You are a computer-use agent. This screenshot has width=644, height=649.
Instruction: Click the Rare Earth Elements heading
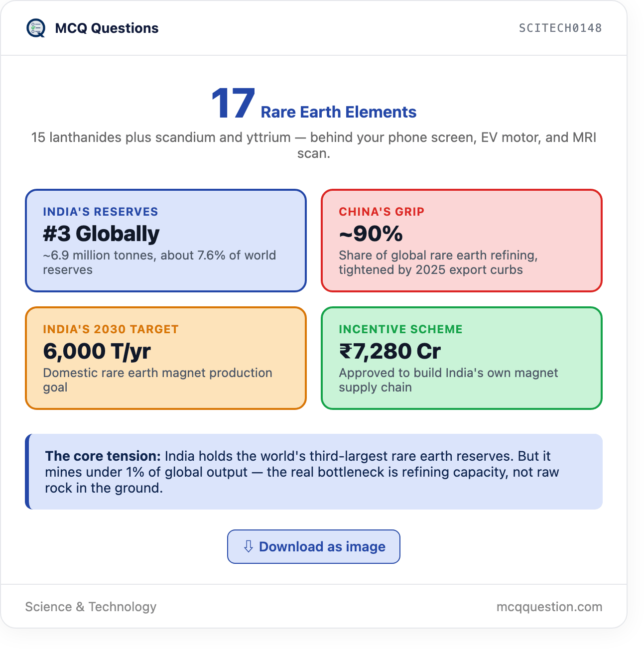pos(339,112)
